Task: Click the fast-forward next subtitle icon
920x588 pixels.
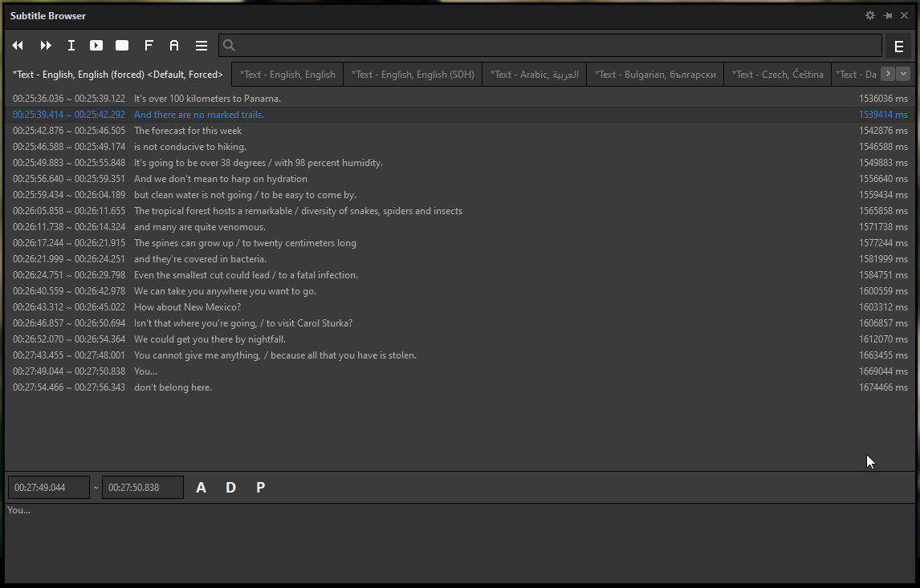Action: click(46, 45)
